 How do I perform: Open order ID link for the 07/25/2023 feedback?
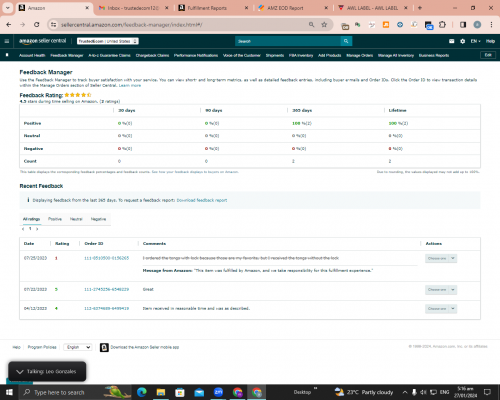106,258
